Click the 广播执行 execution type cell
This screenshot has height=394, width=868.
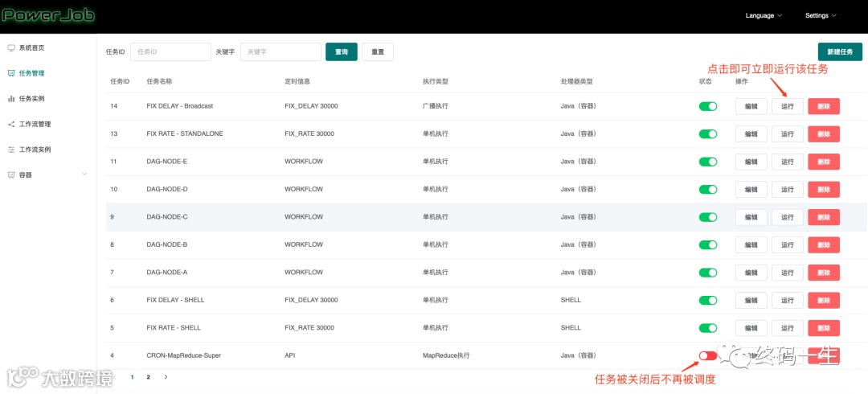tap(435, 106)
